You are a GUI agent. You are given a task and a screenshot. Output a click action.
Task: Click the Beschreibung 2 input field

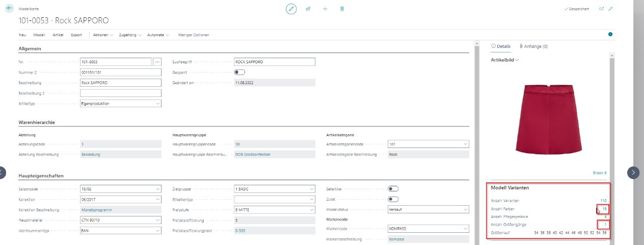point(121,93)
